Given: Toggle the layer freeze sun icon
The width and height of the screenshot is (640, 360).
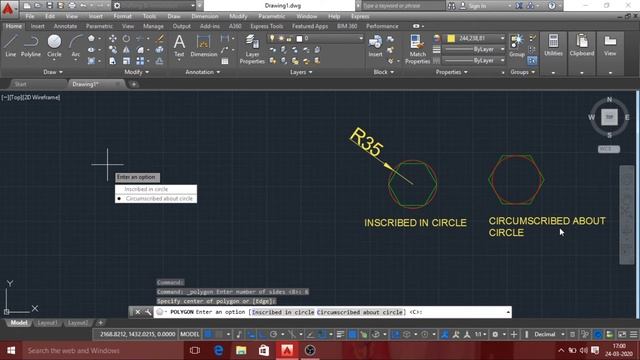Looking at the screenshot, I should [x=281, y=38].
